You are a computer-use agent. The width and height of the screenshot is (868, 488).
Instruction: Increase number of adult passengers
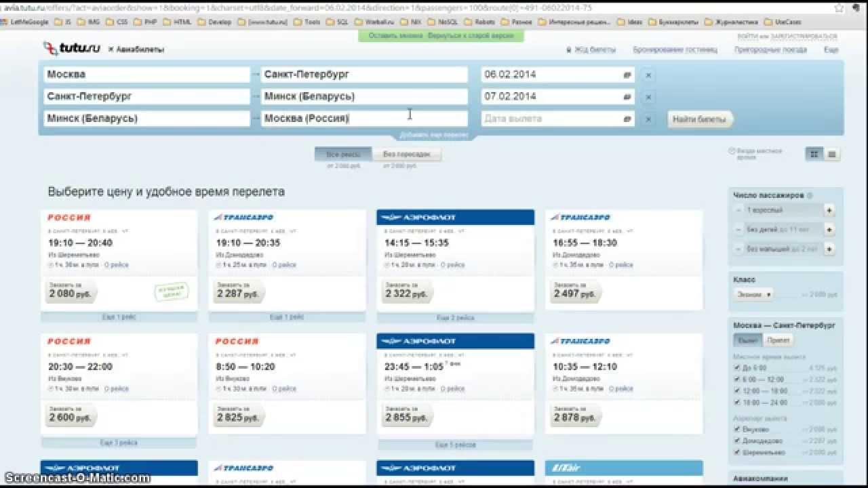click(829, 211)
